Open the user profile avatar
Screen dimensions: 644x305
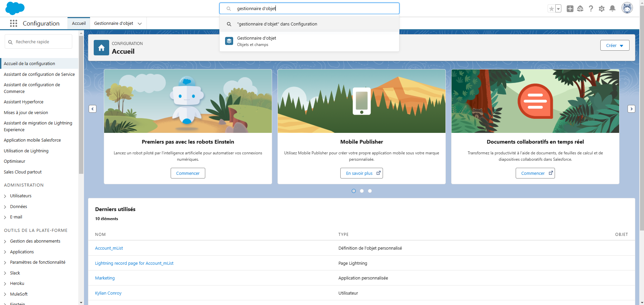[x=627, y=8]
